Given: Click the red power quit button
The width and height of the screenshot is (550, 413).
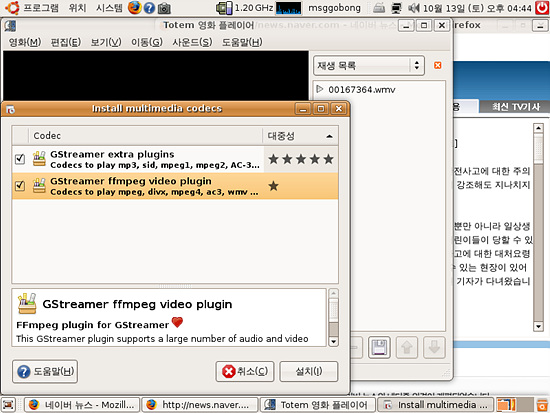Looking at the screenshot, I should tap(542, 7).
